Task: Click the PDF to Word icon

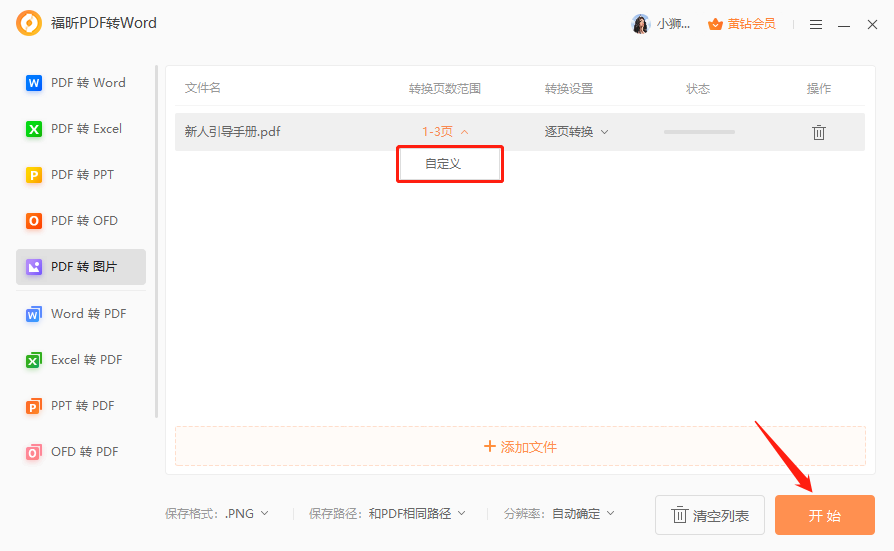Action: pos(34,83)
